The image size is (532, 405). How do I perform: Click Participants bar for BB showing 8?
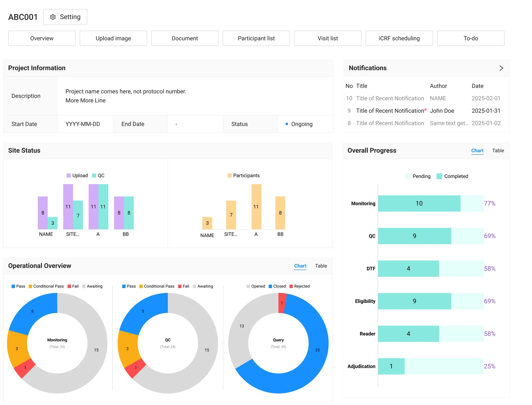280,213
